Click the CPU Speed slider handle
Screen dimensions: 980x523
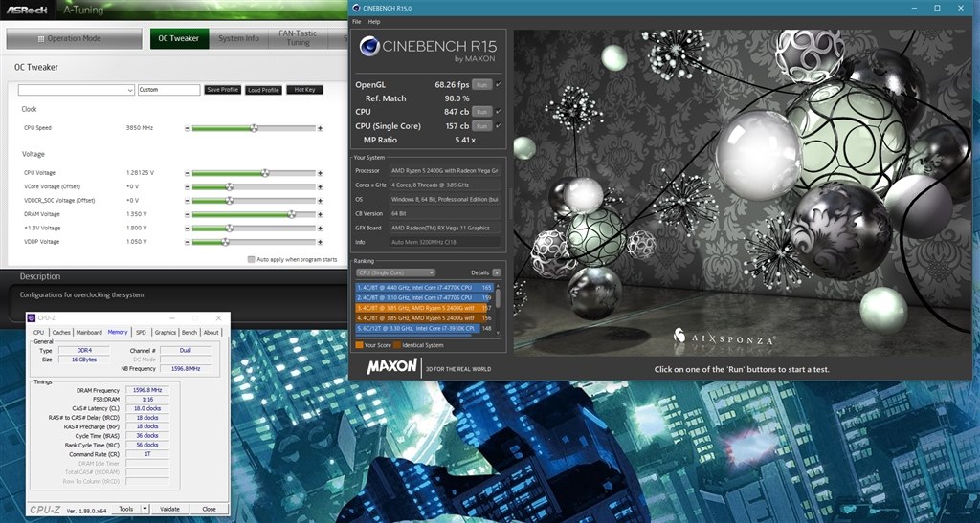pos(254,128)
